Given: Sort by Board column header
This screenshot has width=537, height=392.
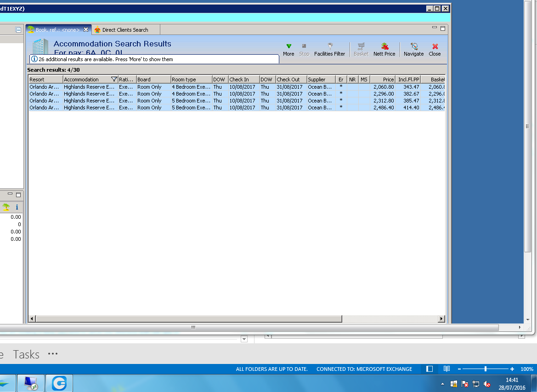Looking at the screenshot, I should [153, 79].
